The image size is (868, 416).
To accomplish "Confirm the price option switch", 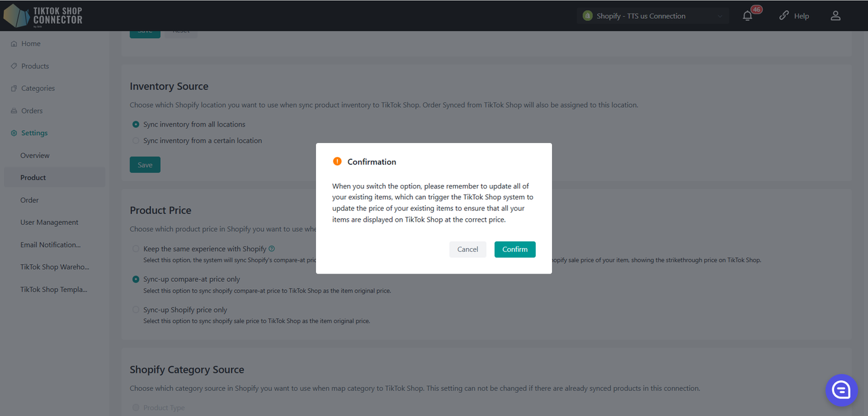I will point(515,249).
